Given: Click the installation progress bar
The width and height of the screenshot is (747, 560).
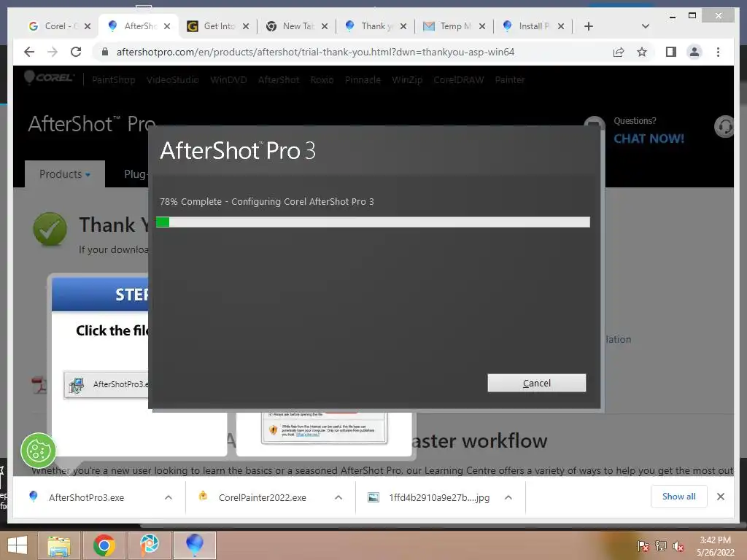Looking at the screenshot, I should click(x=373, y=222).
